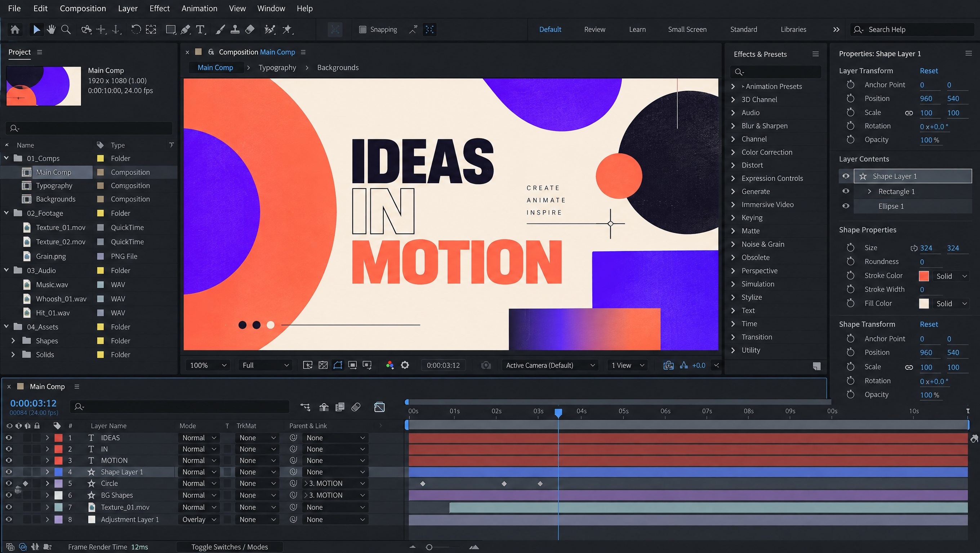
Task: Open the Stroke Color swatch
Action: [924, 276]
